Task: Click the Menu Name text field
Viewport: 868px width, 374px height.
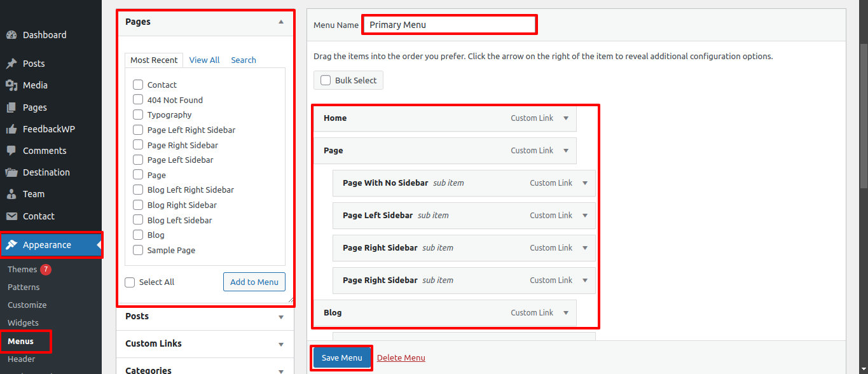Action: point(449,25)
